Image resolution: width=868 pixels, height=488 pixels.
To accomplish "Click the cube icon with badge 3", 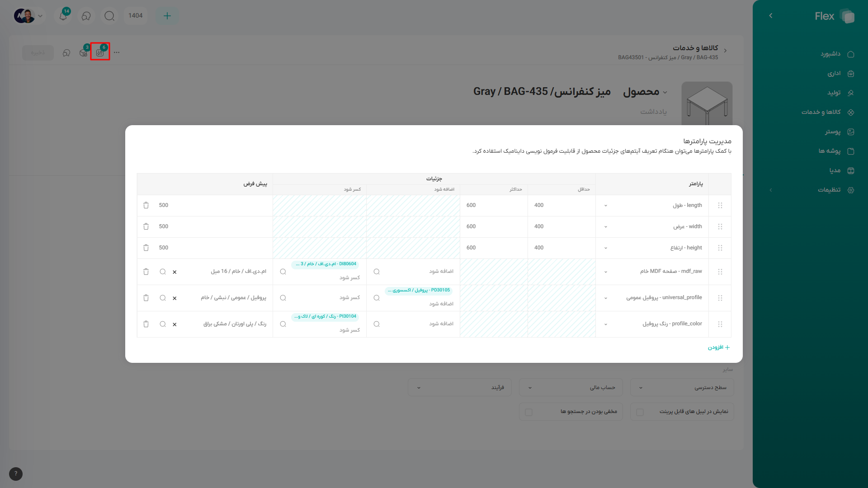I will coord(84,52).
